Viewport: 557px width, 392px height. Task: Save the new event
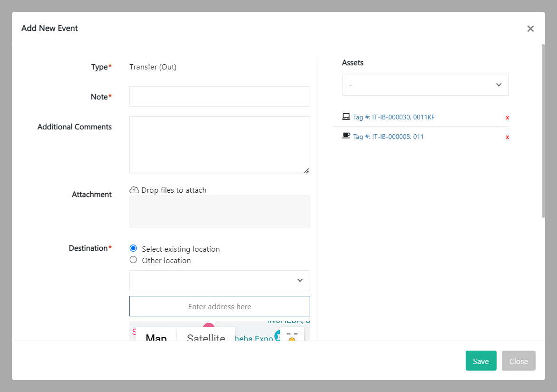tap(480, 361)
